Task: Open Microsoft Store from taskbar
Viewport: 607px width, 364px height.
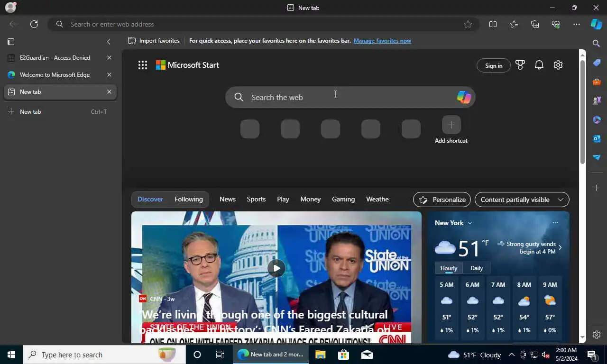Action: (x=343, y=355)
